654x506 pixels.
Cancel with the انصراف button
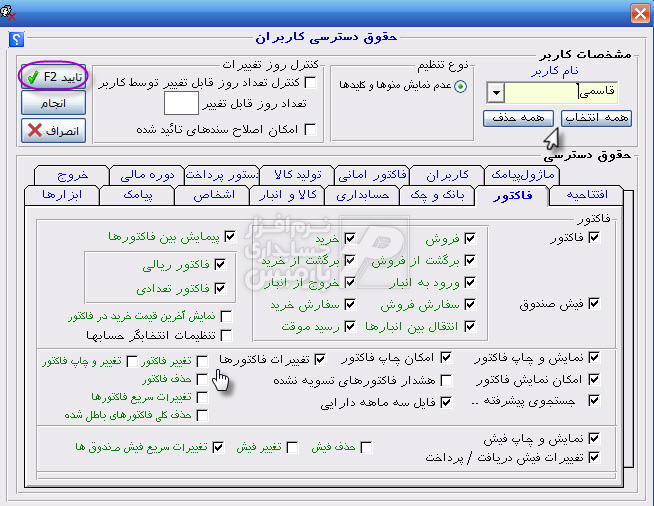coord(53,131)
